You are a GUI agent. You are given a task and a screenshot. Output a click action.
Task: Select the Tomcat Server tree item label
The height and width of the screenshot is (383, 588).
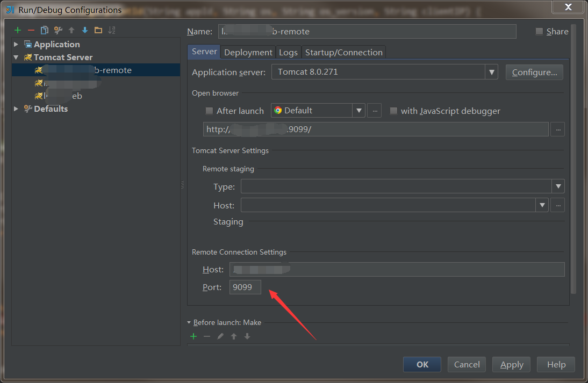click(63, 57)
